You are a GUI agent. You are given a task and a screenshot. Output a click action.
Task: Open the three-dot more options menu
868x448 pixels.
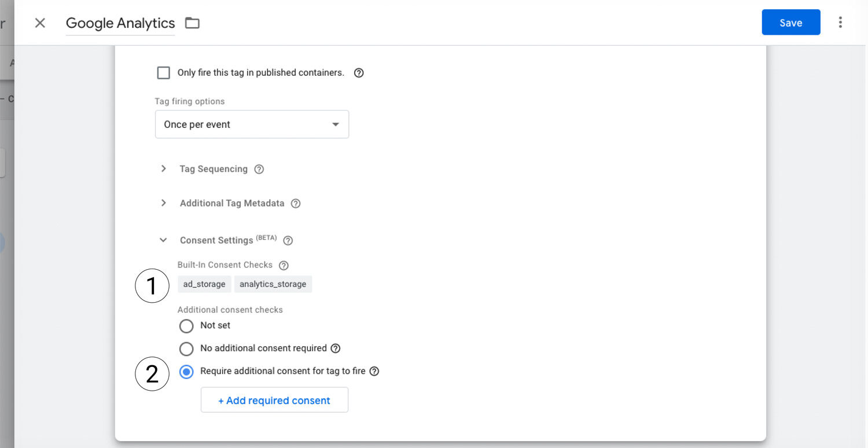[840, 23]
